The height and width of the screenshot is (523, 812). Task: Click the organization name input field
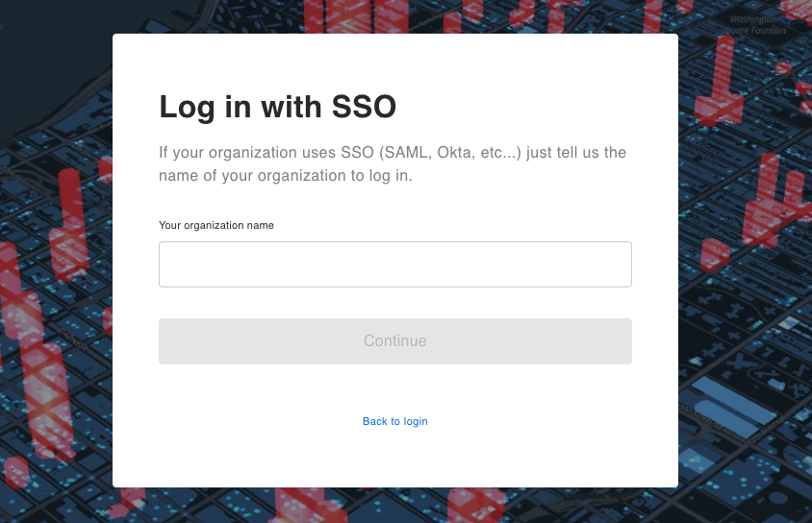pyautogui.click(x=394, y=264)
